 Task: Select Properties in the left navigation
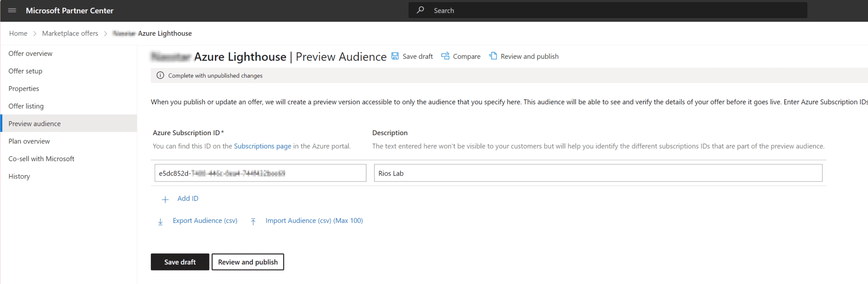[x=24, y=89]
